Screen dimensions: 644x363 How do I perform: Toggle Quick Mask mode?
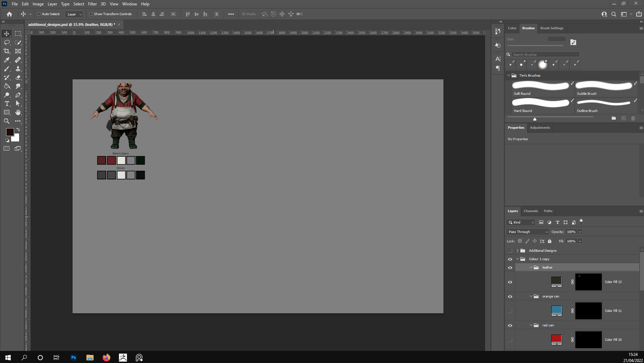pos(7,148)
